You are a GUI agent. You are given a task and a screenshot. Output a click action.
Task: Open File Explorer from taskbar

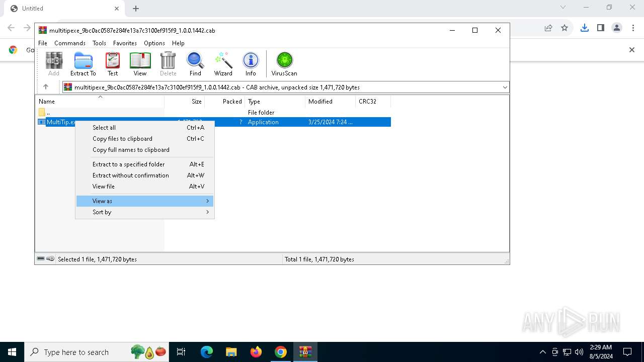pyautogui.click(x=231, y=352)
